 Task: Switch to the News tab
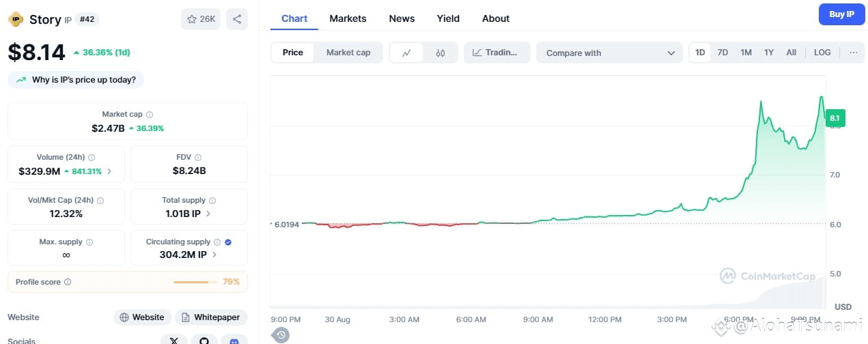coord(402,18)
